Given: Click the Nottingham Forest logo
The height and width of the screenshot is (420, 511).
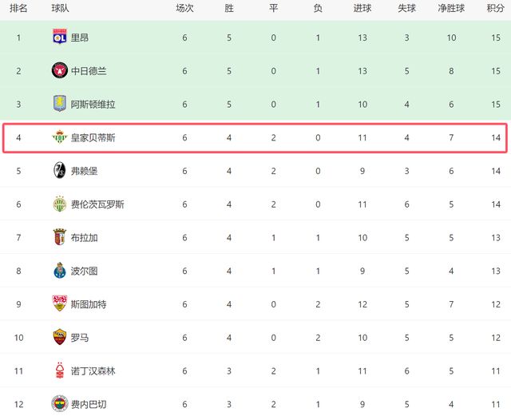Looking at the screenshot, I should [59, 370].
